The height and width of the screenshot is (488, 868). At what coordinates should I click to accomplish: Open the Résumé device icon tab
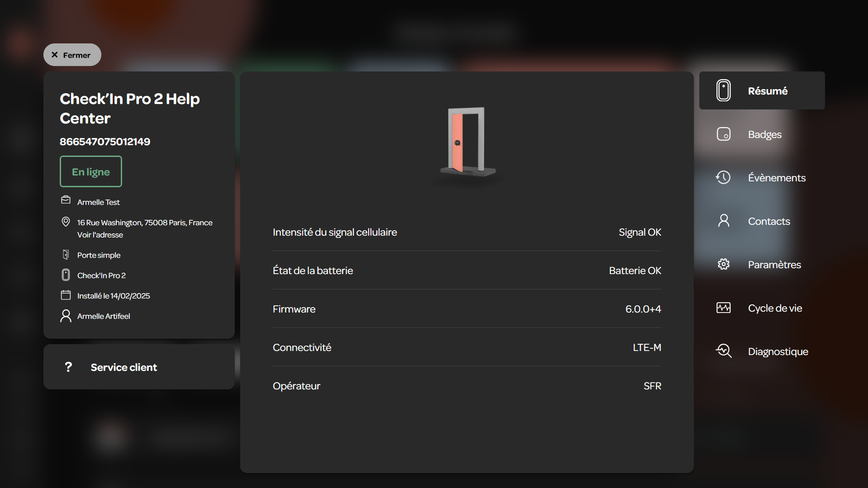(723, 90)
